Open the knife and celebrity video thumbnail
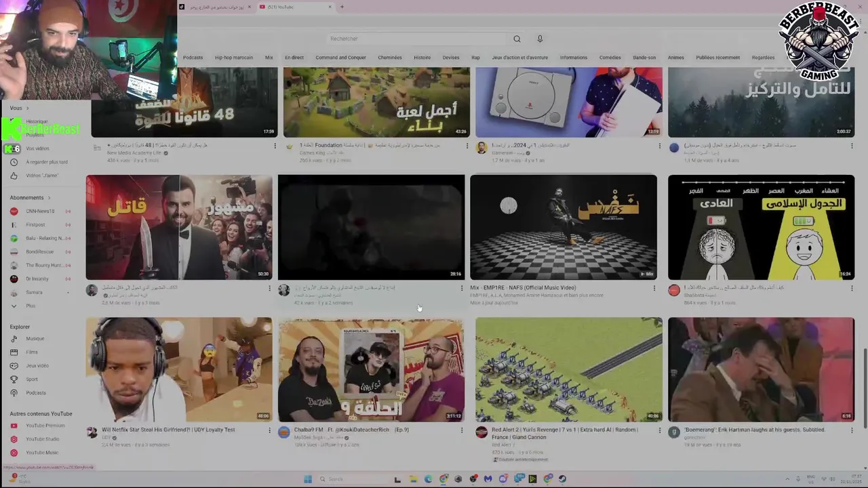The image size is (868, 488). pyautogui.click(x=179, y=227)
